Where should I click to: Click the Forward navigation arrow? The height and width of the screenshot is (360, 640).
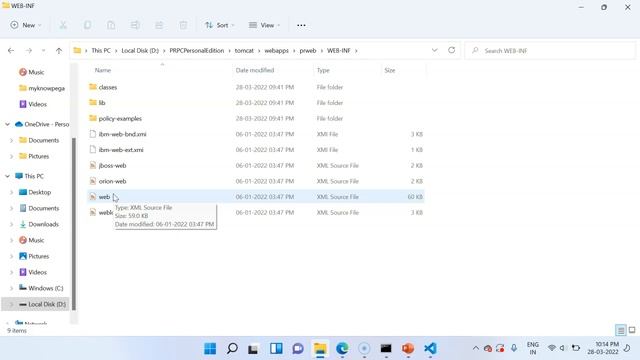[29, 51]
